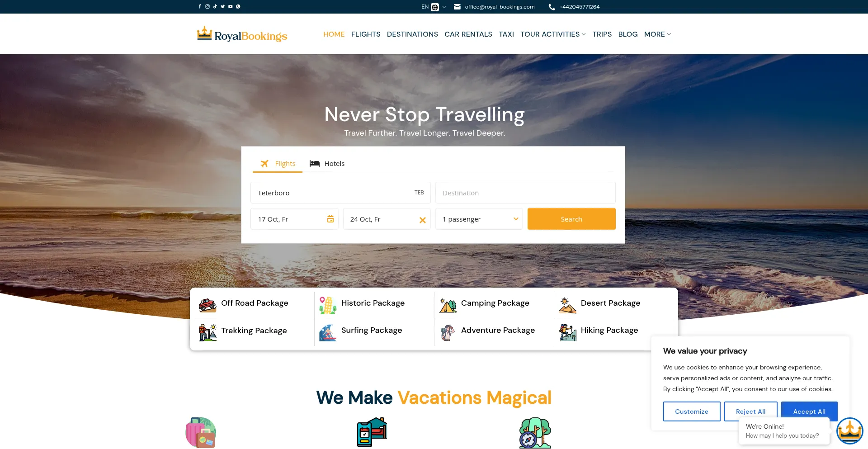Expand the Tour Activities menu
Image resolution: width=868 pixels, height=449 pixels.
coord(553,34)
